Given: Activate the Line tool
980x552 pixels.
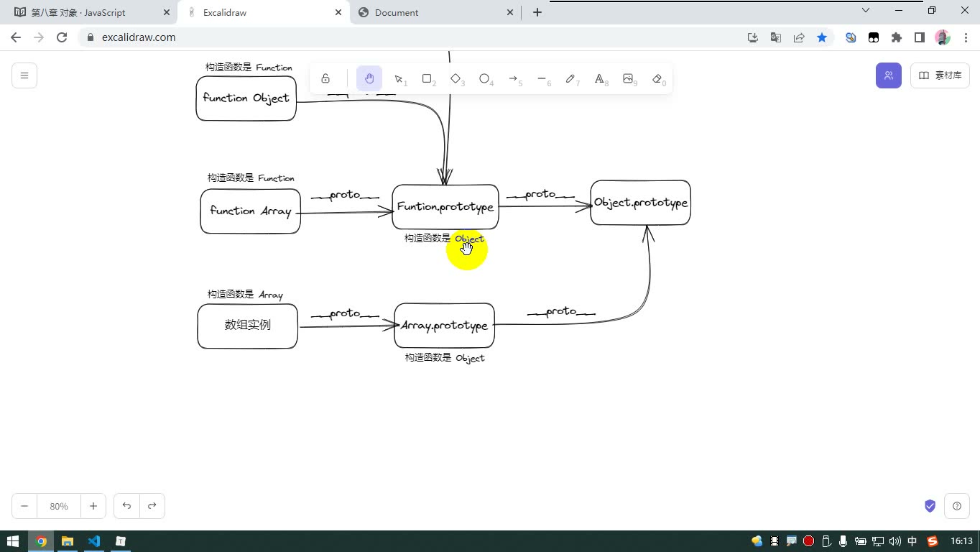Looking at the screenshot, I should [x=542, y=79].
